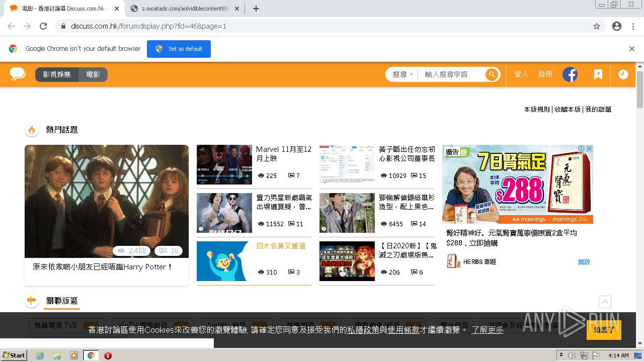Open 本版規則 link
The width and height of the screenshot is (644, 362).
click(537, 109)
